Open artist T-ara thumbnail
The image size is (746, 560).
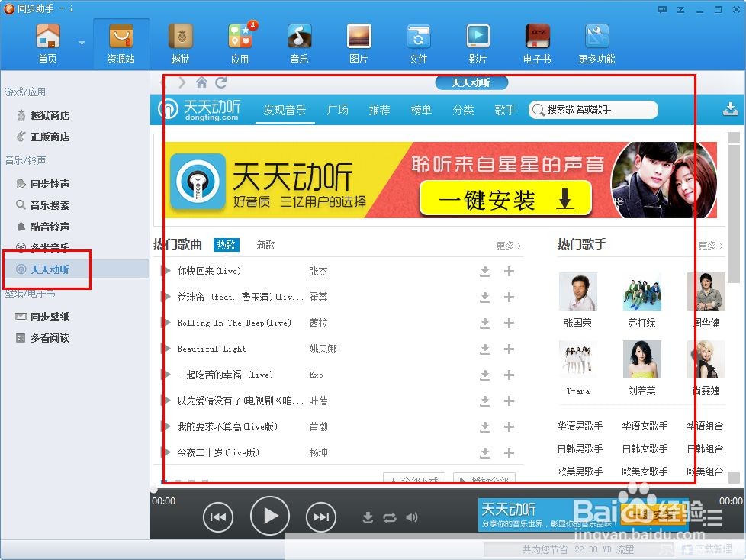coord(577,359)
